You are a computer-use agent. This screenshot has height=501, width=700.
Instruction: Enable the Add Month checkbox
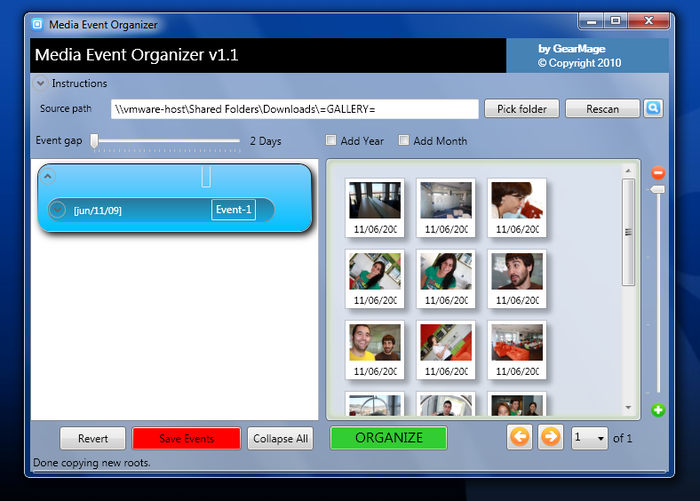click(404, 141)
